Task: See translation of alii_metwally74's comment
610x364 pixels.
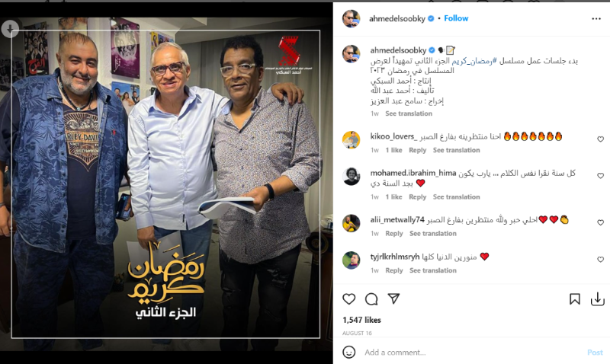Action: (x=432, y=234)
